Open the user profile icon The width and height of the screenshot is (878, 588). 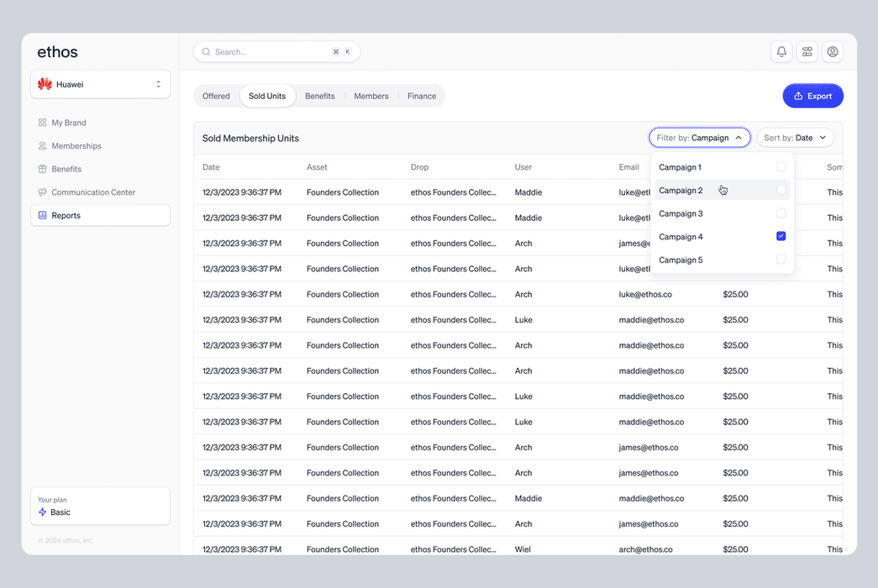tap(833, 52)
